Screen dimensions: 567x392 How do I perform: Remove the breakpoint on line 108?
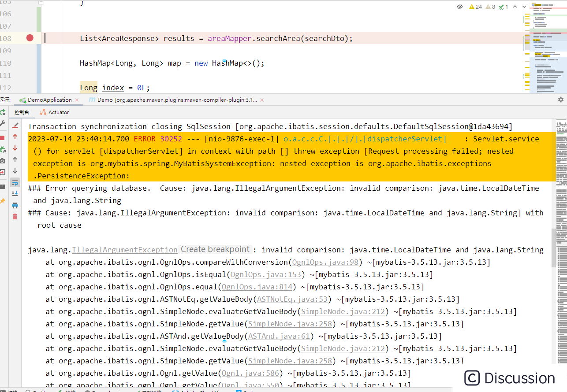click(29, 38)
